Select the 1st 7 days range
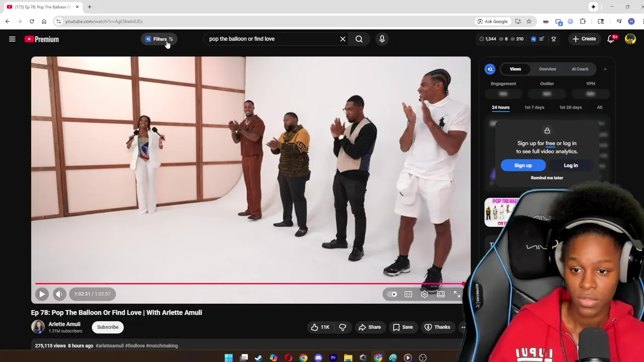The height and width of the screenshot is (362, 644). point(534,108)
